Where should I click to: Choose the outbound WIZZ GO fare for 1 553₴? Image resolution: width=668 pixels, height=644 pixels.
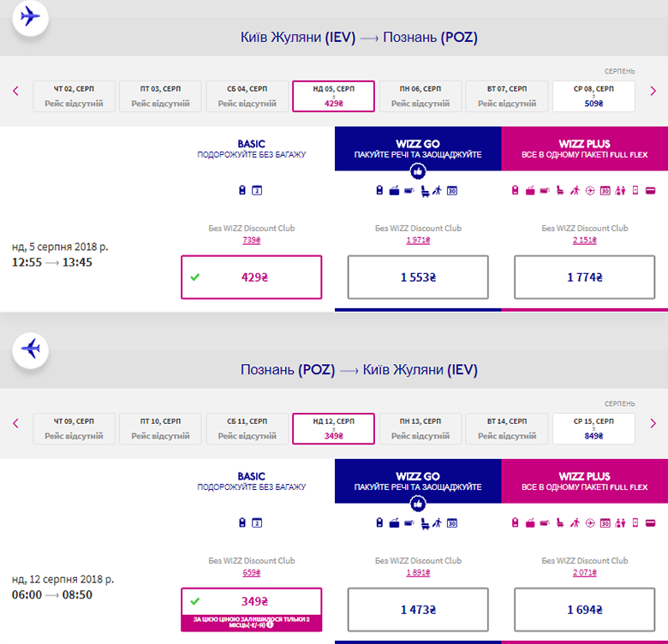coord(418,277)
